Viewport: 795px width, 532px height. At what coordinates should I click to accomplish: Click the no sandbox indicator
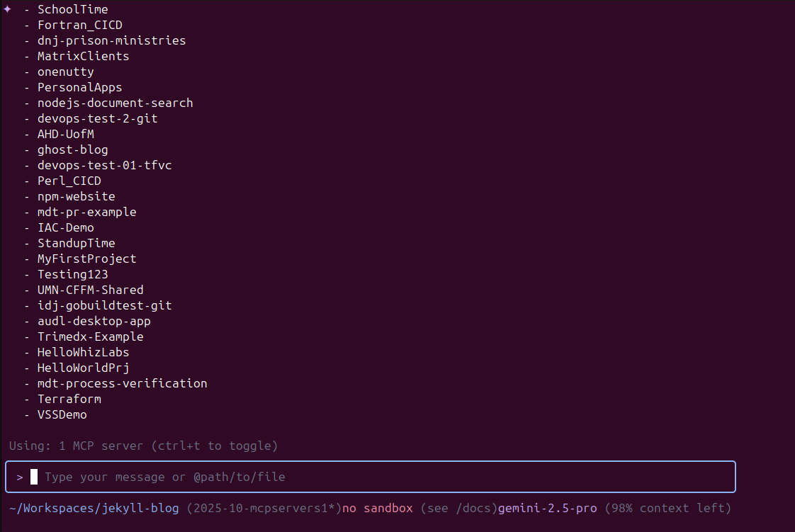click(x=378, y=508)
